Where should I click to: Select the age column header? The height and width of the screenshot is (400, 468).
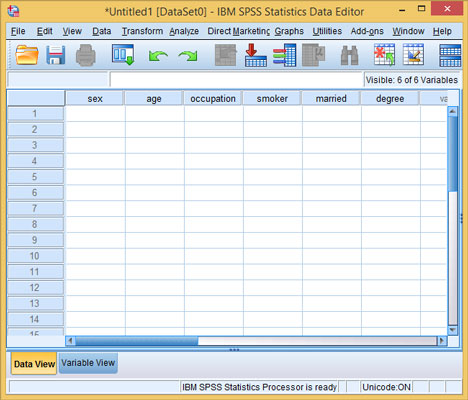(x=154, y=99)
